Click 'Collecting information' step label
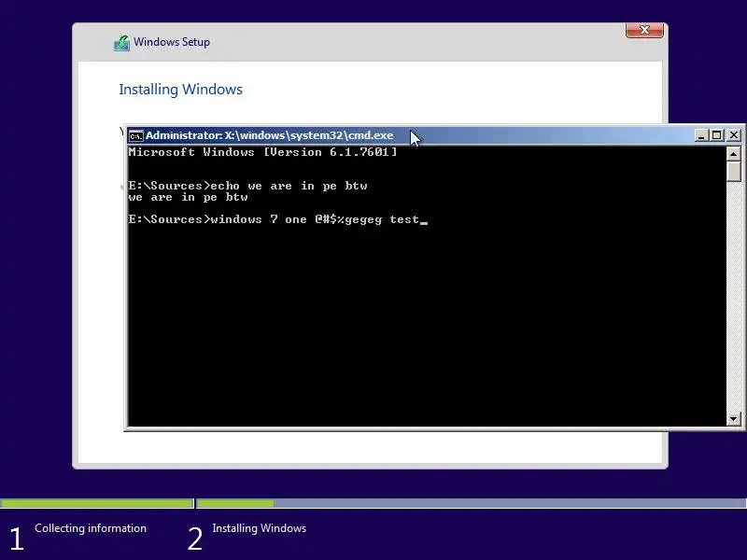 [91, 528]
